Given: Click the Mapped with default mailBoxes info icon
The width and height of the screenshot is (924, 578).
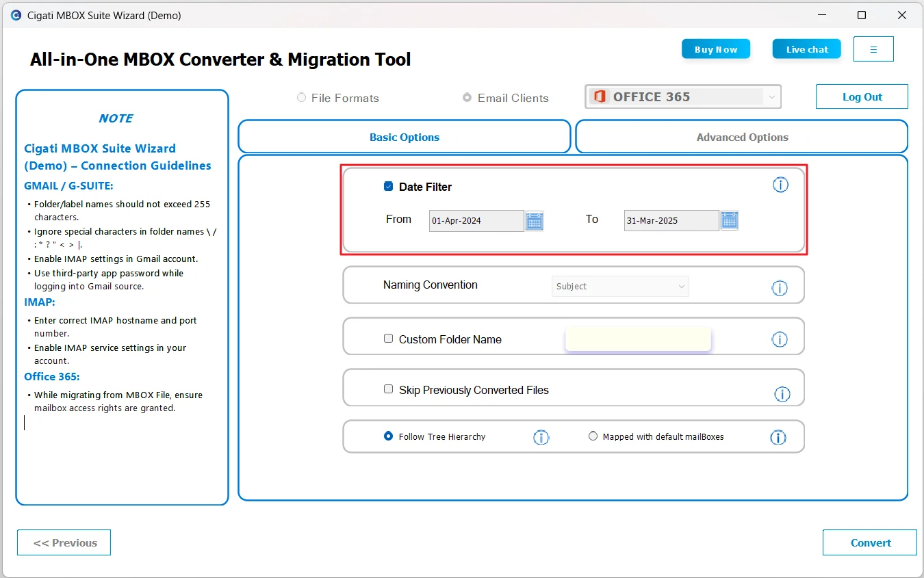Looking at the screenshot, I should (778, 437).
